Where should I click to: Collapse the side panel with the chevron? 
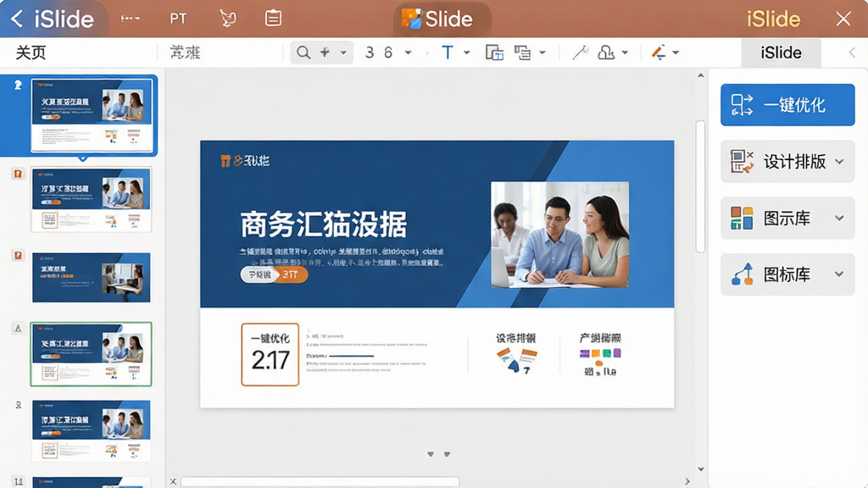tap(852, 53)
